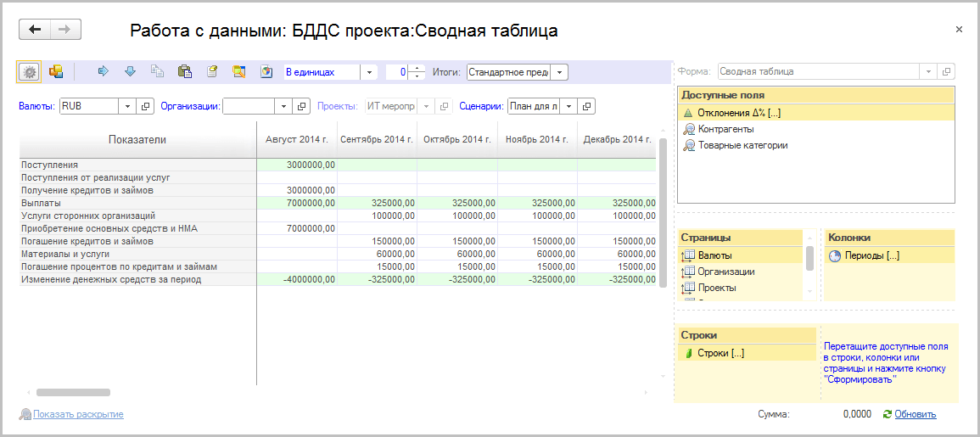The image size is (980, 437).
Task: Click the precision number stepper arrows
Action: pyautogui.click(x=417, y=72)
